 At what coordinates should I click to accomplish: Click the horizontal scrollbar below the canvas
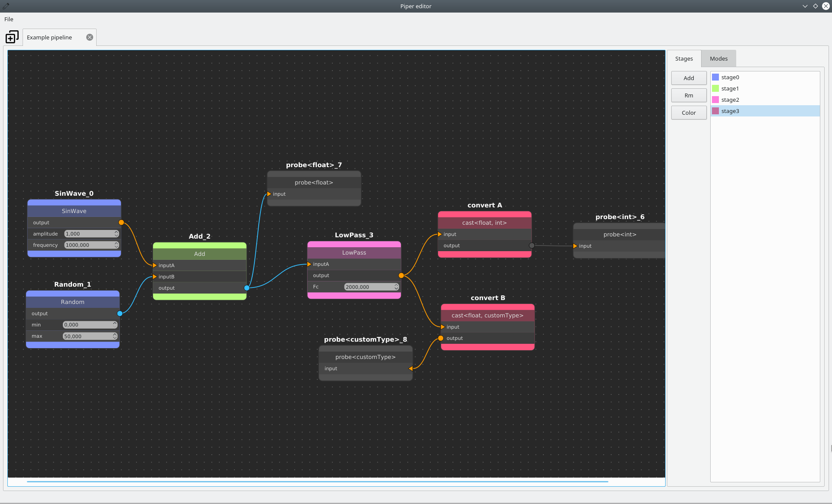point(317,481)
